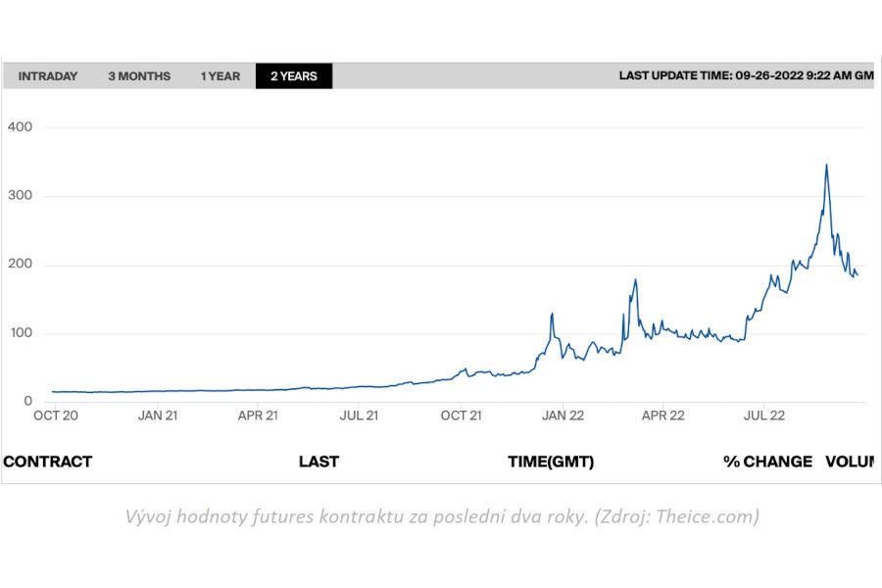Pick the OCT 21 axis label
Viewport: 882px width, 588px height.
click(461, 416)
